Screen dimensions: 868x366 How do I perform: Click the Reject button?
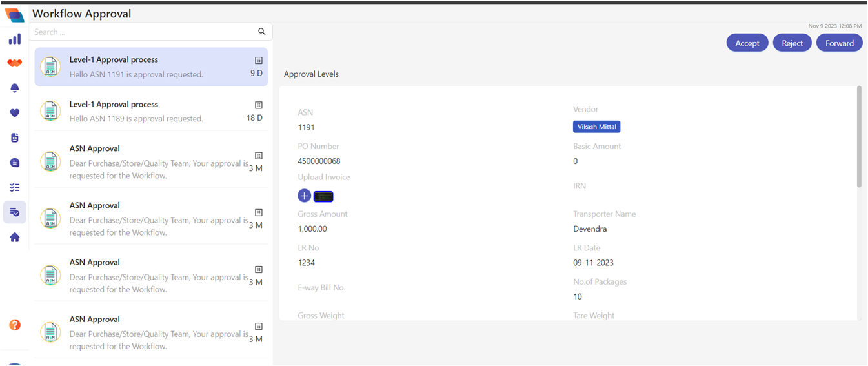pos(792,43)
